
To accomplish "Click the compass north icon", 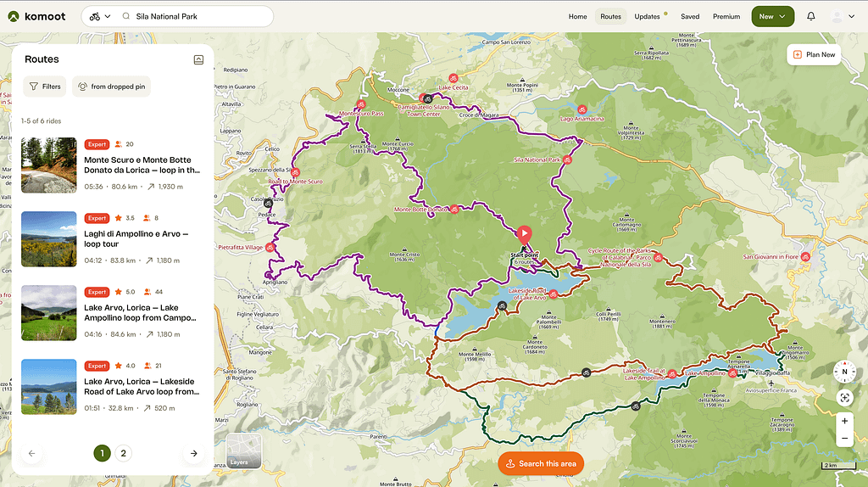I will (x=843, y=372).
